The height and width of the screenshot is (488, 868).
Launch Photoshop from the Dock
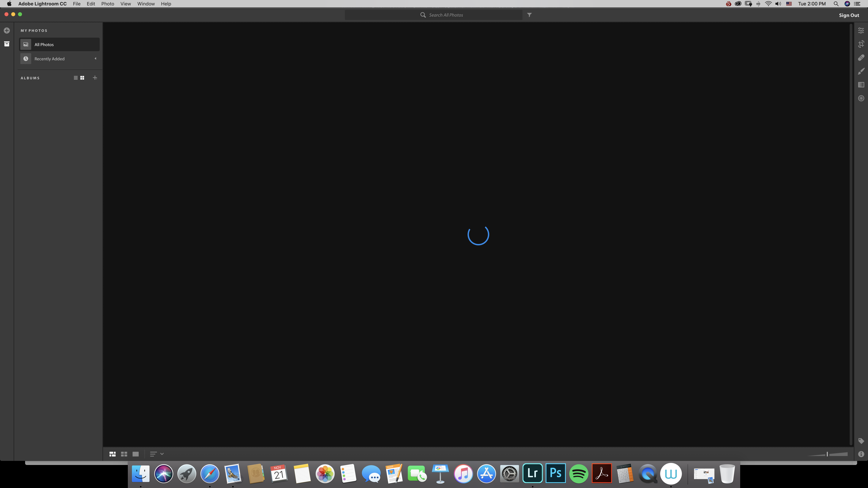[556, 474]
